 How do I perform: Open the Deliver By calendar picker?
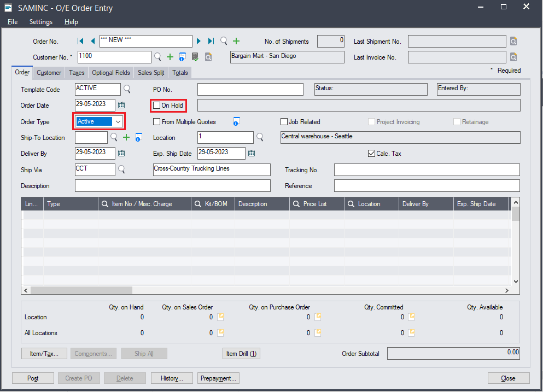(121, 153)
